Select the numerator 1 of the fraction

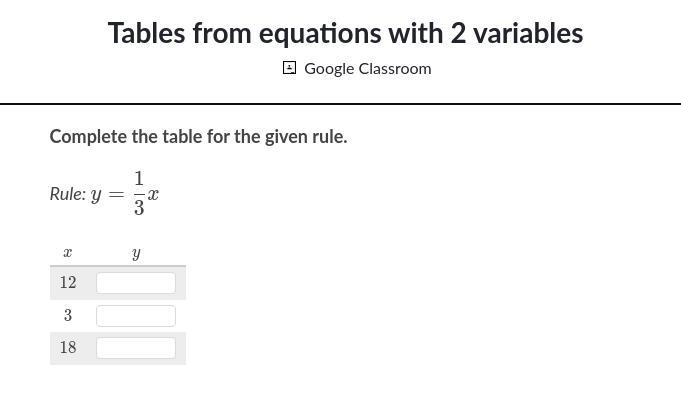139,179
